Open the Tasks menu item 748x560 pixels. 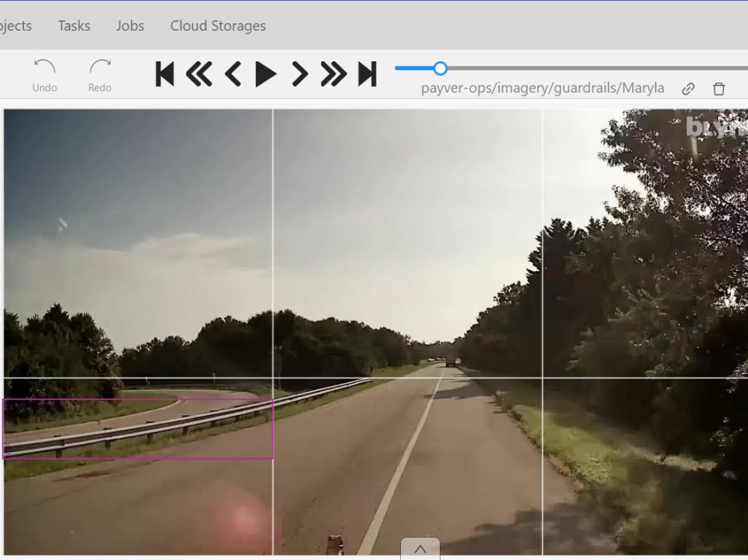[74, 25]
